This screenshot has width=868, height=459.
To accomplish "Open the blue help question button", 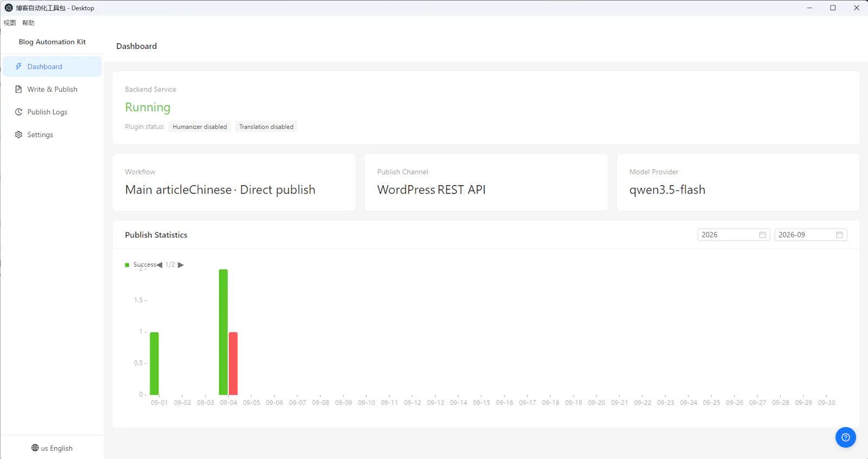I will pos(846,437).
